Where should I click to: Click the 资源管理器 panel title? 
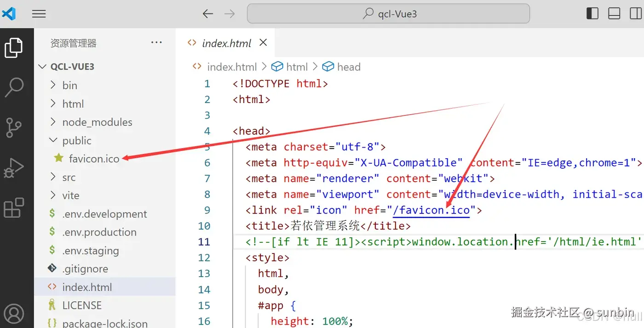[x=74, y=43]
